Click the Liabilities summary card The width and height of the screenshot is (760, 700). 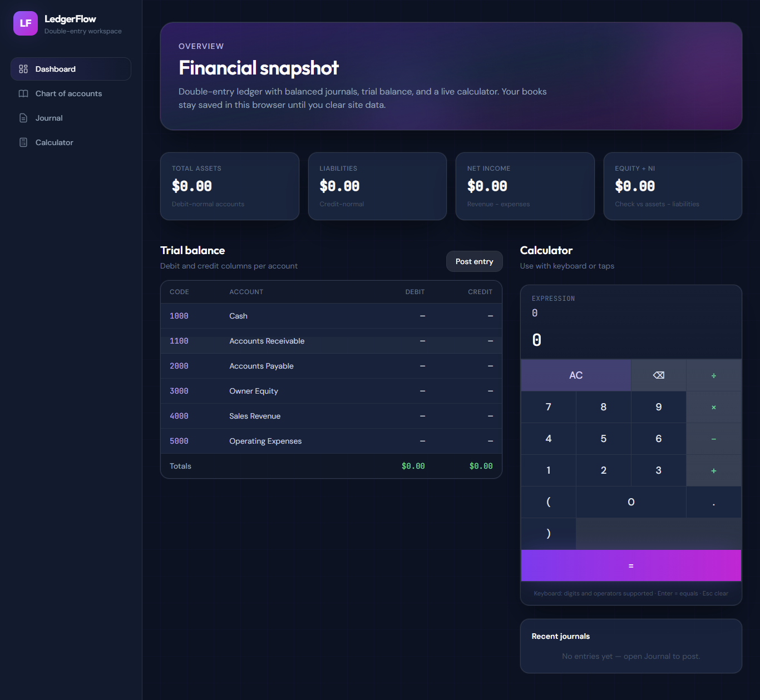point(377,186)
